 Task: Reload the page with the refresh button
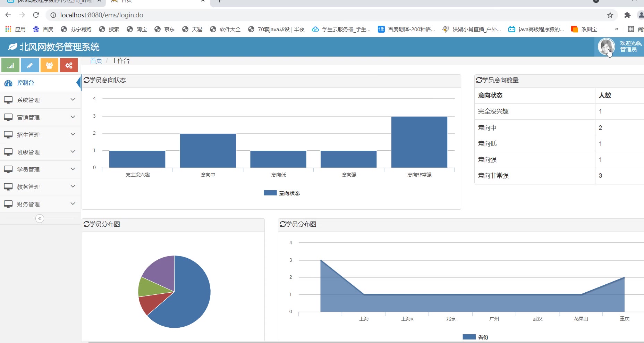36,15
